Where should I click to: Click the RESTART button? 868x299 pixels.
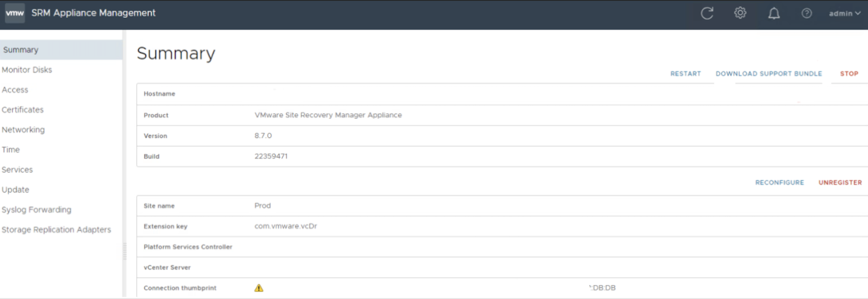point(685,74)
